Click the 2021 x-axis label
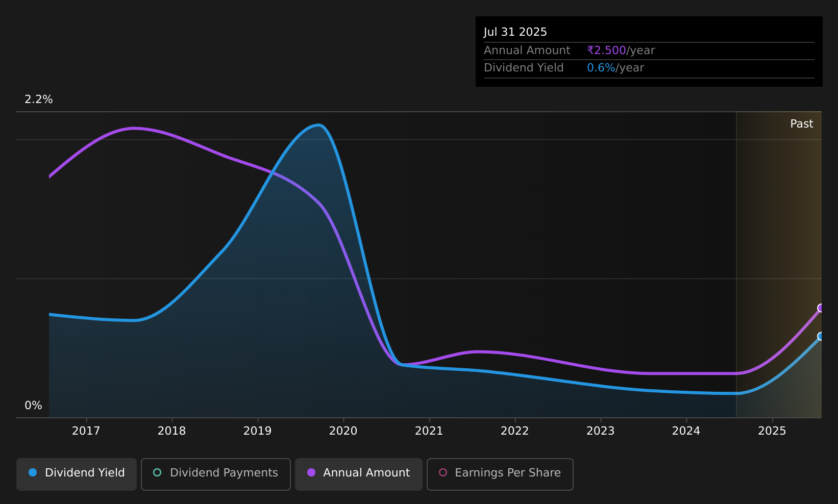 tap(429, 431)
